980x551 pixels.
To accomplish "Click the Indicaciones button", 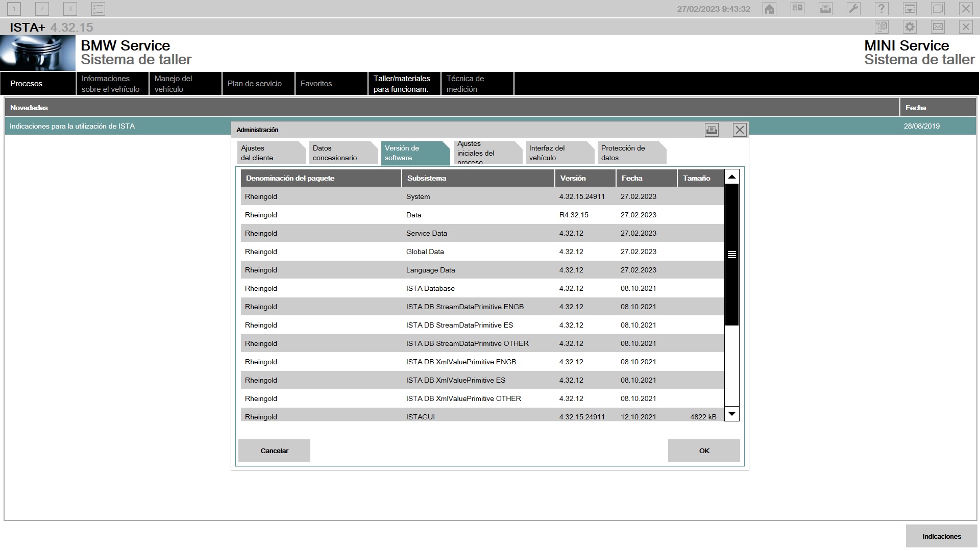I will pos(941,536).
